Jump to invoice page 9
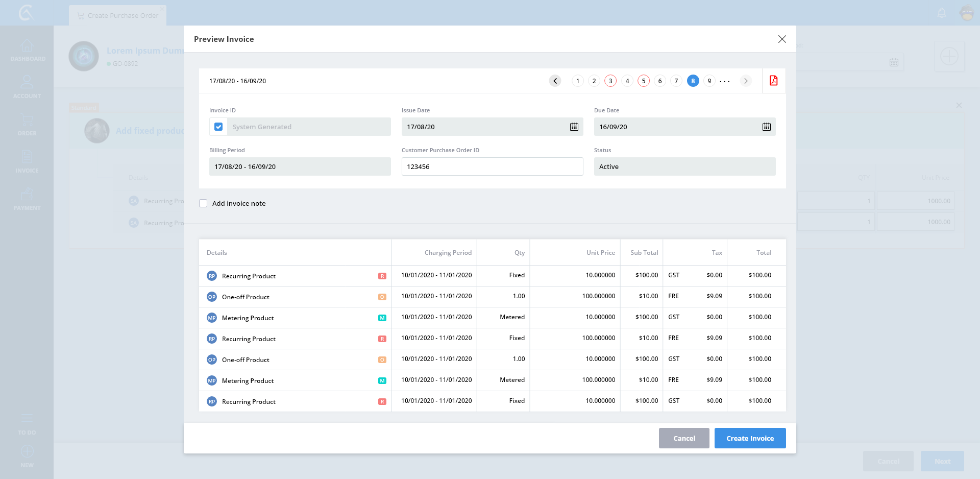The width and height of the screenshot is (980, 479). [709, 81]
